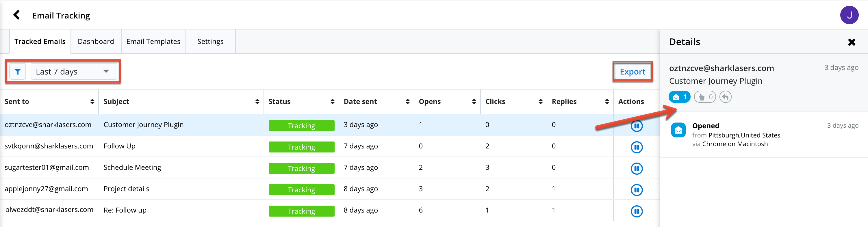Select the blwezddt@sharklasers.com row
The height and width of the screenshot is (242, 868).
[49, 210]
